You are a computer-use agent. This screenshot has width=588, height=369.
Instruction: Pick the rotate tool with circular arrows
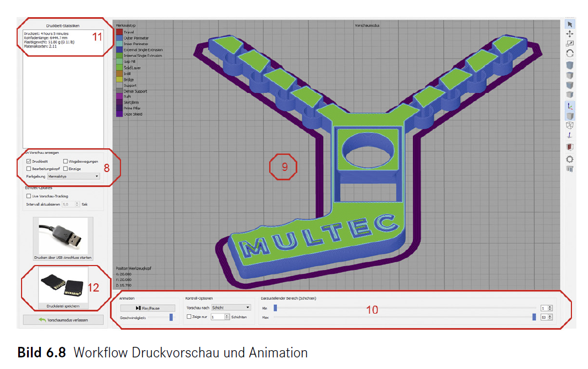(570, 53)
